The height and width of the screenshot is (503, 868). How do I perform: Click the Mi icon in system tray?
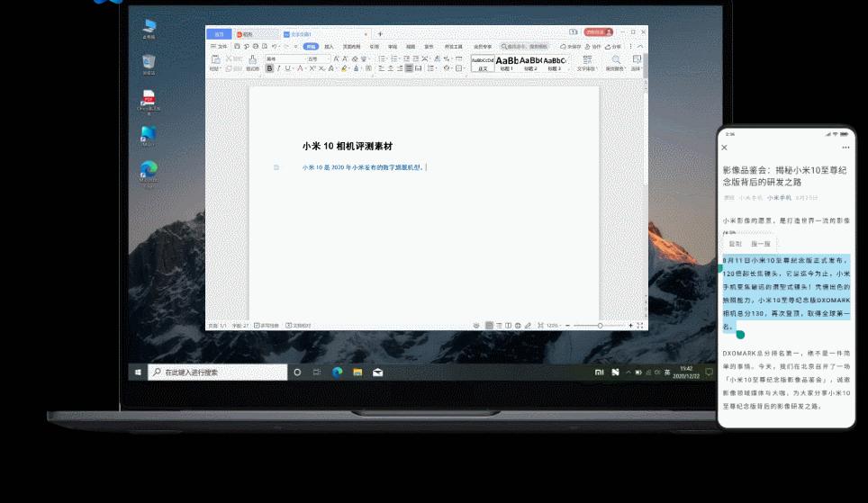[x=599, y=373]
